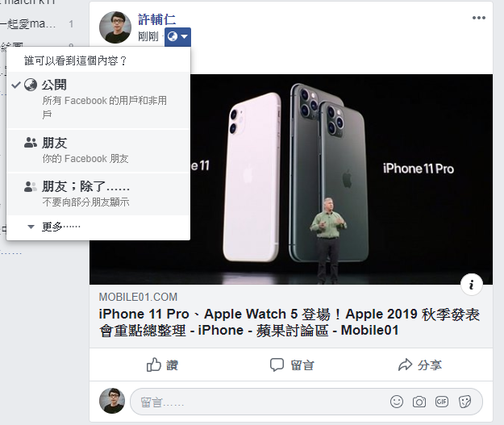Open the sticker picker icon
This screenshot has height=425, width=504.
(x=464, y=402)
